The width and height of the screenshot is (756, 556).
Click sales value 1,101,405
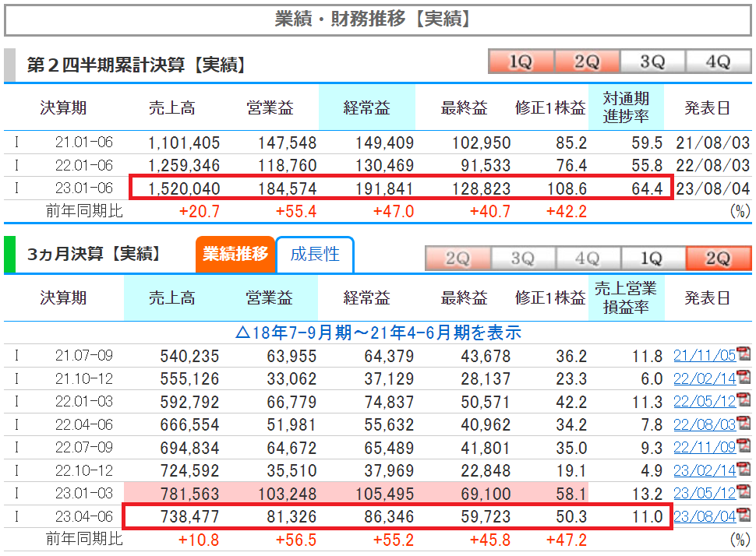coord(184,143)
